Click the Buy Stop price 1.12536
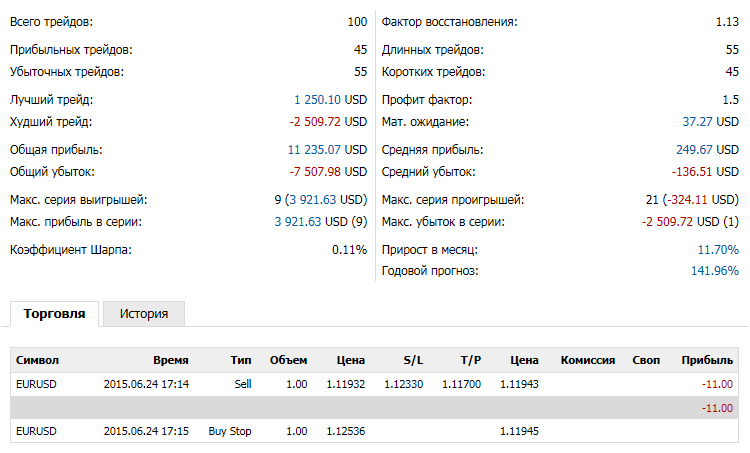This screenshot has height=453, width=750. 345,431
